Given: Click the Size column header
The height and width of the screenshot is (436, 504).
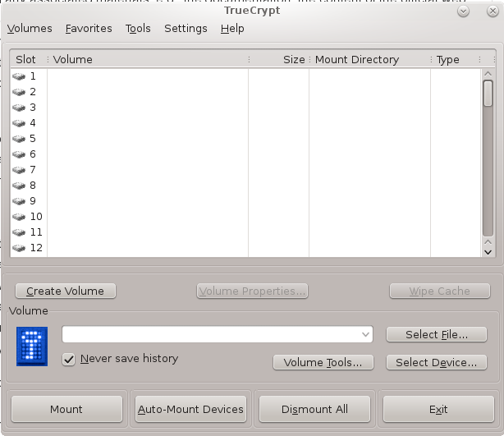Looking at the screenshot, I should click(x=279, y=59).
